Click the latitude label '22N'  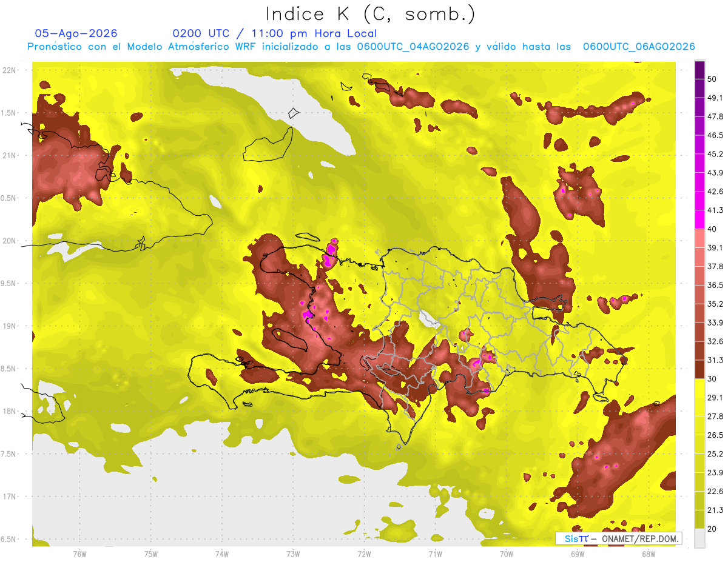tap(10, 70)
